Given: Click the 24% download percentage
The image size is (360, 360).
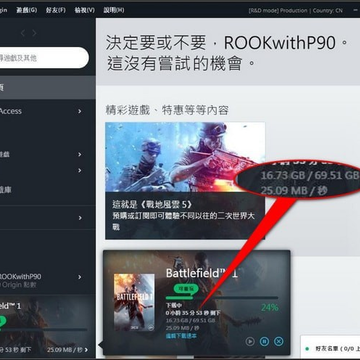Looking at the screenshot, I should (x=270, y=308).
